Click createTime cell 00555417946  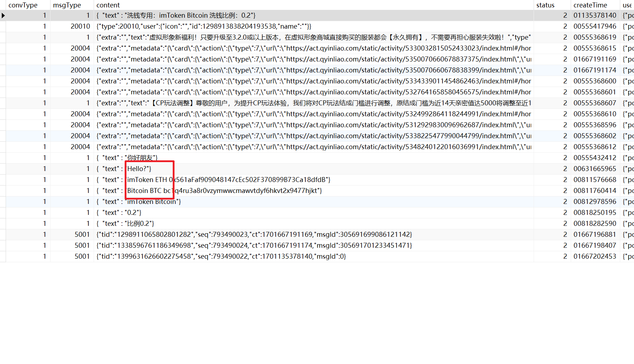click(x=595, y=27)
